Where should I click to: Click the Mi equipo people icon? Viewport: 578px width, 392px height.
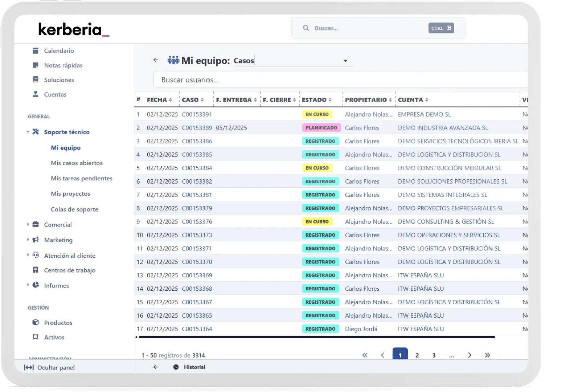point(173,60)
